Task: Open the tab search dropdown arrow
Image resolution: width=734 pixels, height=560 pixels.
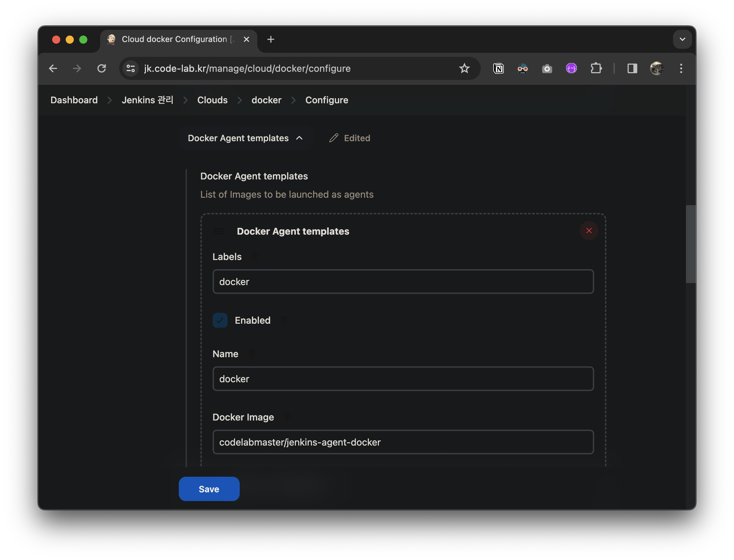Action: [x=682, y=39]
